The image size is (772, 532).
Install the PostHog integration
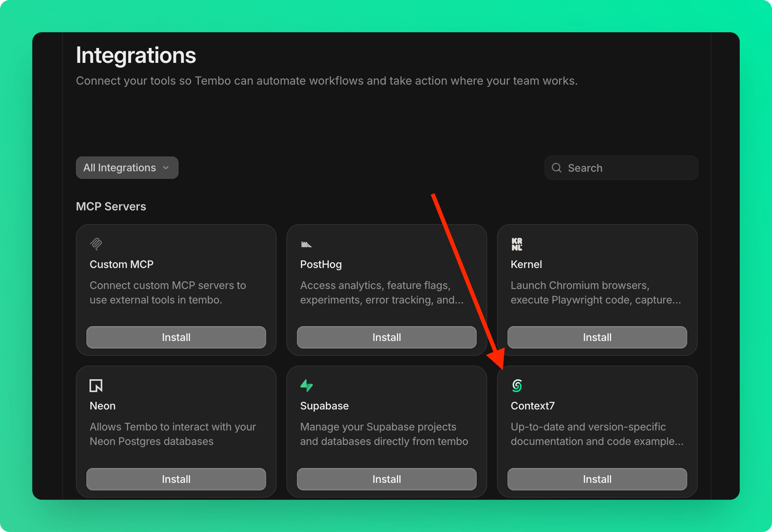pos(386,337)
